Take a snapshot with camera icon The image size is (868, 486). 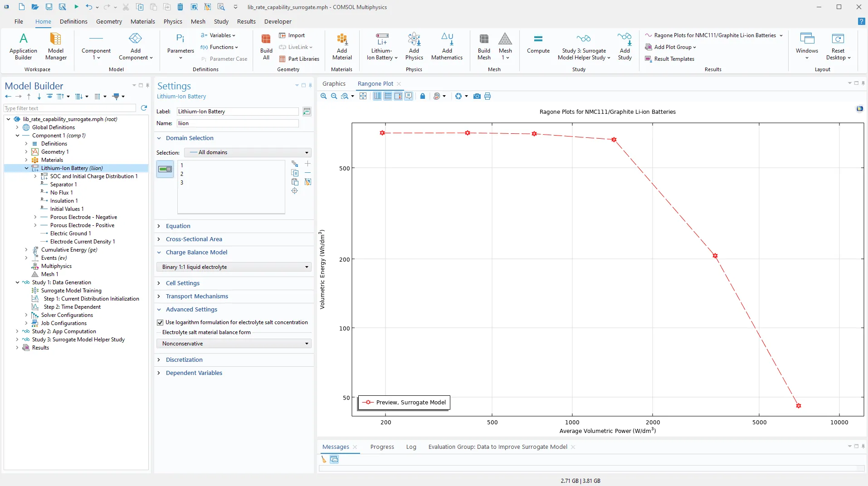click(477, 96)
